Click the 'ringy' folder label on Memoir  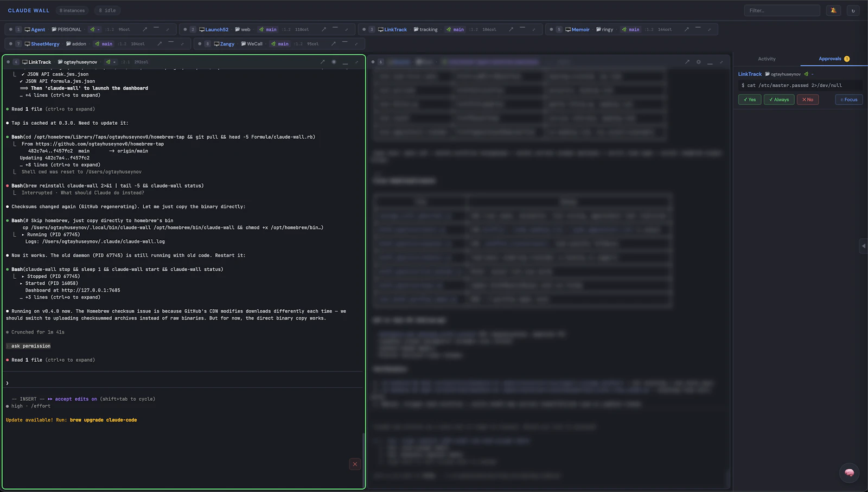point(604,29)
